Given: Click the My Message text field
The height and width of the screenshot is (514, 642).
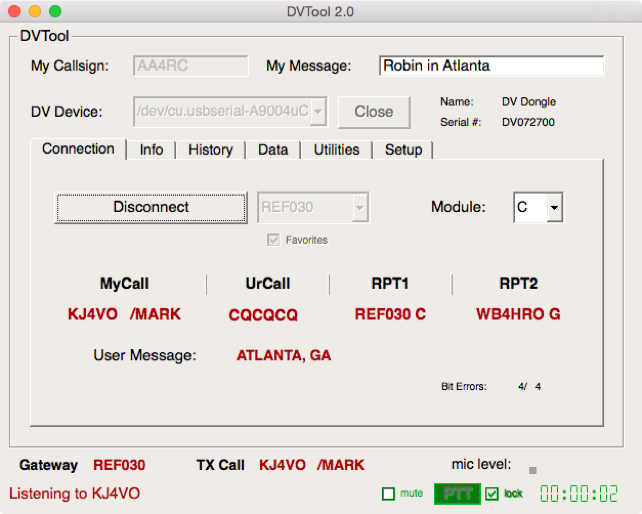Looking at the screenshot, I should coord(491,66).
